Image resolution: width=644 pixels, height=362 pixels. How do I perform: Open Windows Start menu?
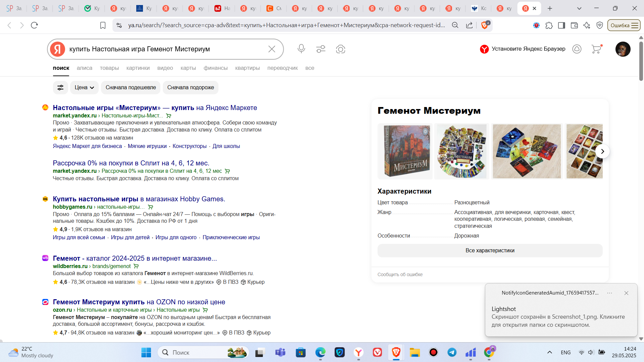point(146,353)
